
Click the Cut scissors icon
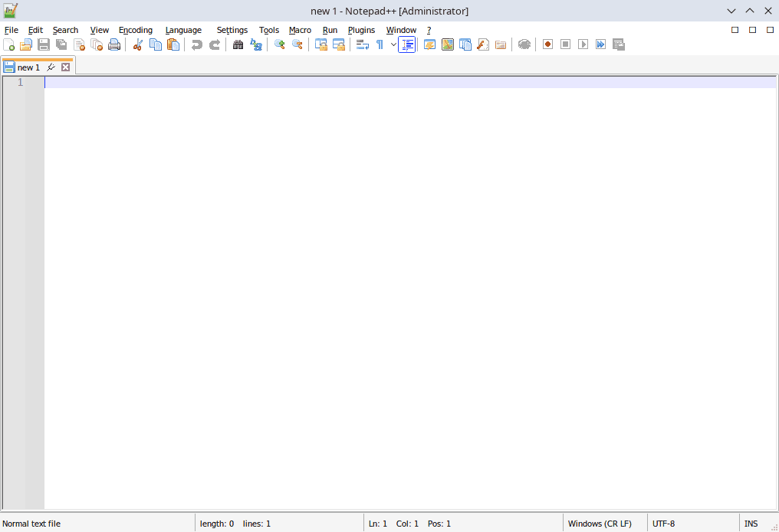point(138,44)
